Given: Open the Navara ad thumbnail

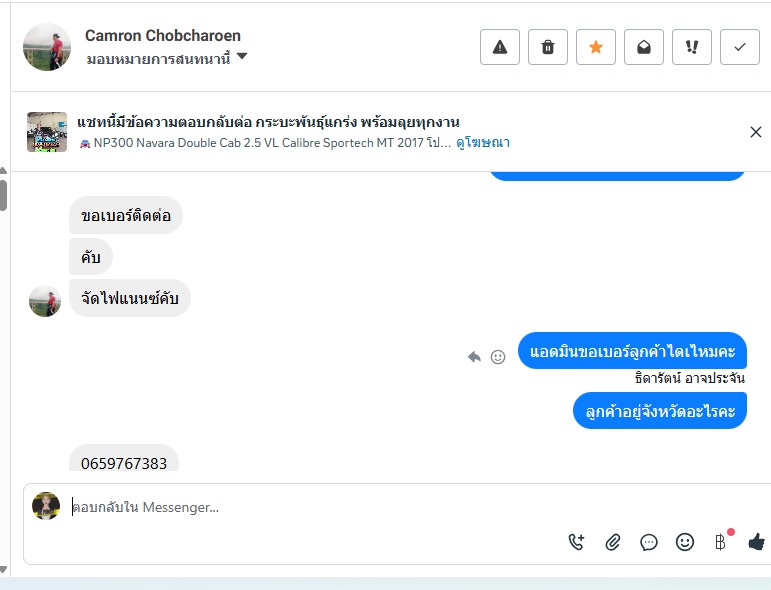Looking at the screenshot, I should [x=47, y=132].
